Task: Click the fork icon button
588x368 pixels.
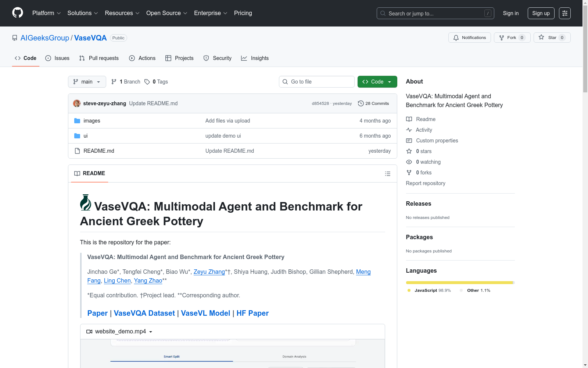Action: [502, 38]
